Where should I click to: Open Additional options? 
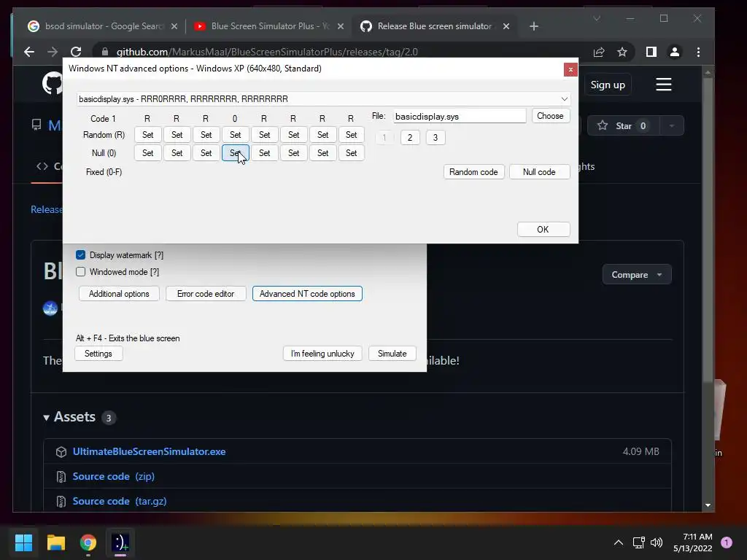click(119, 294)
